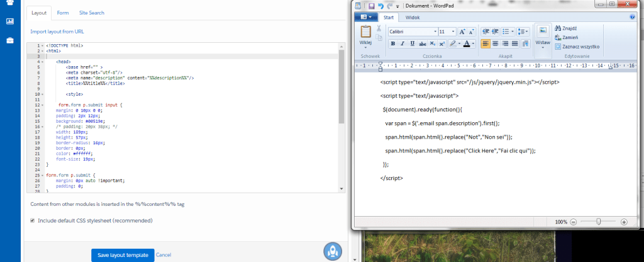
Task: Collapse the head tag on line 4
Action: pyautogui.click(x=43, y=61)
